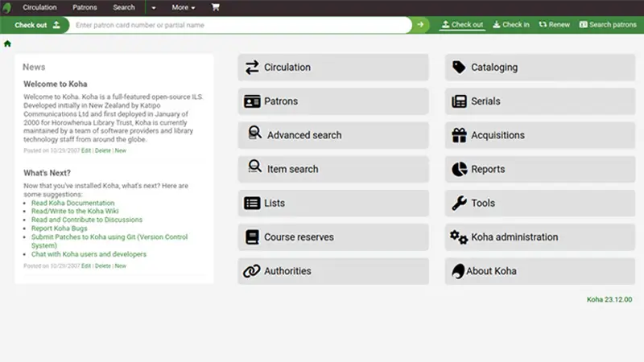Select the Search patrons tab
Image resolution: width=644 pixels, height=362 pixels.
608,25
